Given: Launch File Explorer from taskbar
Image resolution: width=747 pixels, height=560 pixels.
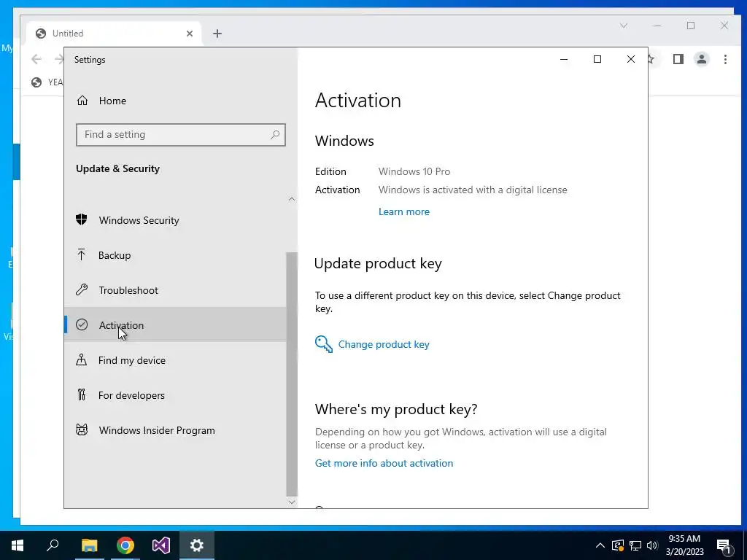Looking at the screenshot, I should point(89,545).
